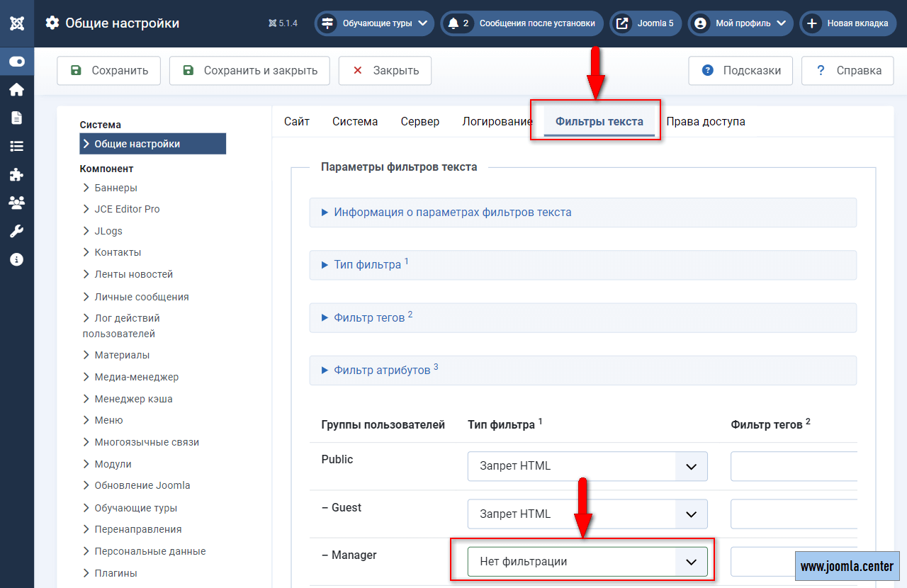Expand 'Фильтр тегов' info section
Screen dimensions: 907x588
tap(369, 318)
